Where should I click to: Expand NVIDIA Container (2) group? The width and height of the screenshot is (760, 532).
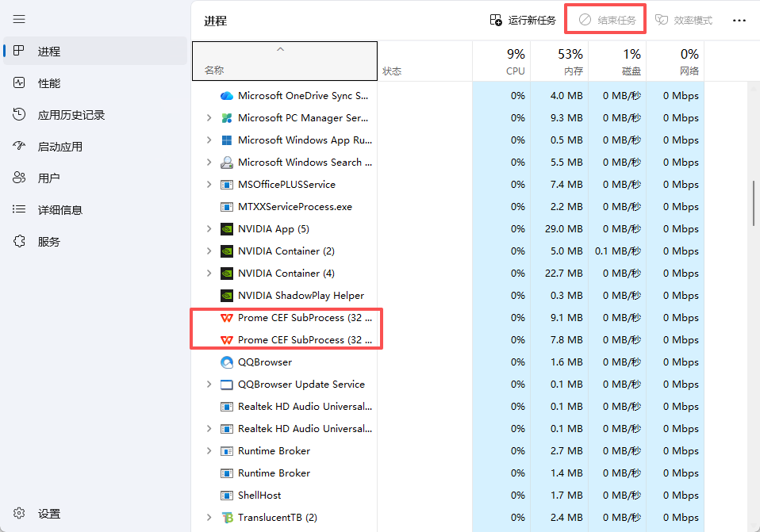coord(209,251)
